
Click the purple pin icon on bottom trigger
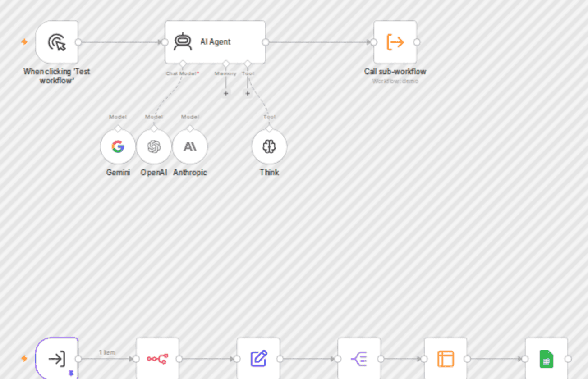tap(70, 373)
